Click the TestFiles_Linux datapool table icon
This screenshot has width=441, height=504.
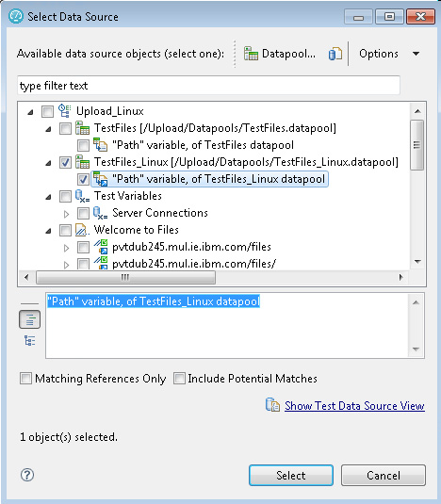(x=82, y=162)
